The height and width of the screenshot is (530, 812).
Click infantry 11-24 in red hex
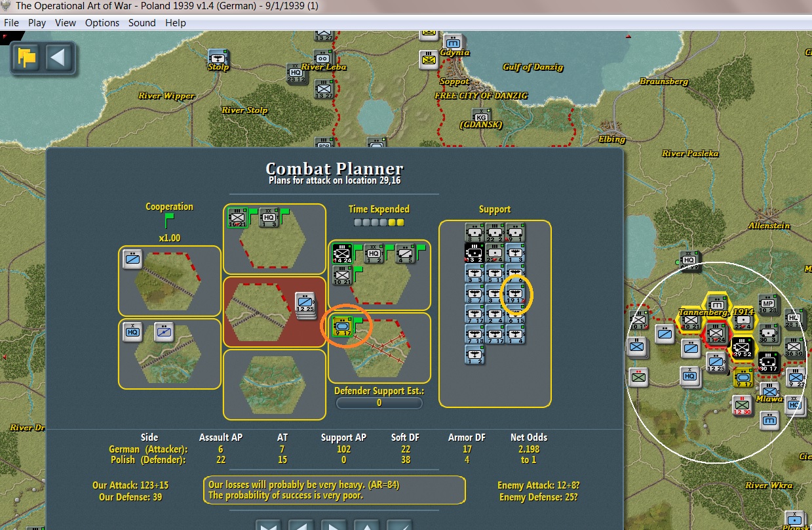(x=716, y=333)
